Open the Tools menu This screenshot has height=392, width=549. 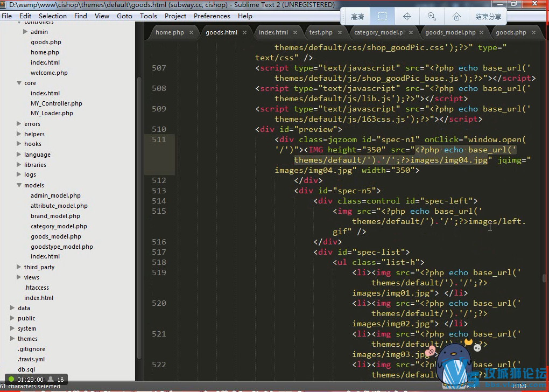[149, 16]
